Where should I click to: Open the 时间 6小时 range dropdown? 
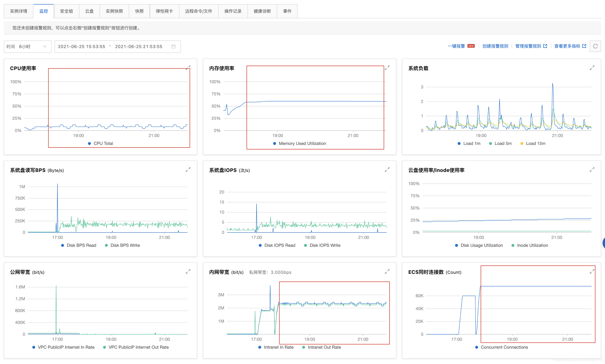pos(28,46)
